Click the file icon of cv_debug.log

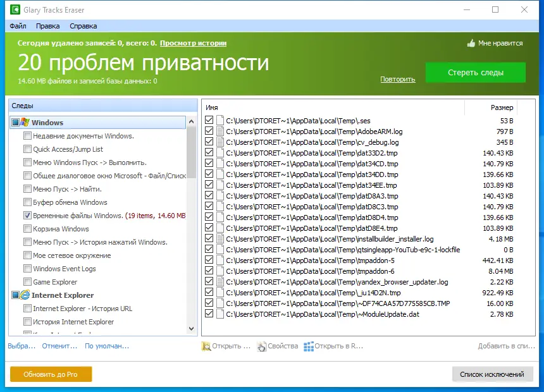[x=219, y=142]
